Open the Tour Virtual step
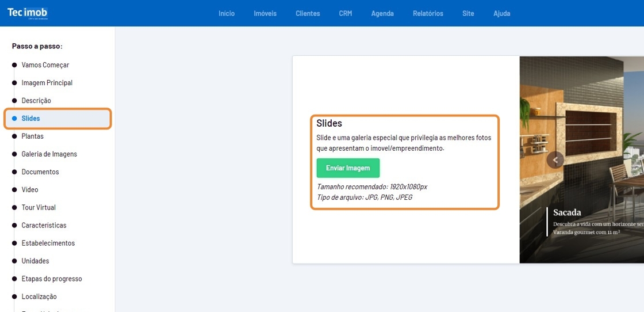 (39, 207)
